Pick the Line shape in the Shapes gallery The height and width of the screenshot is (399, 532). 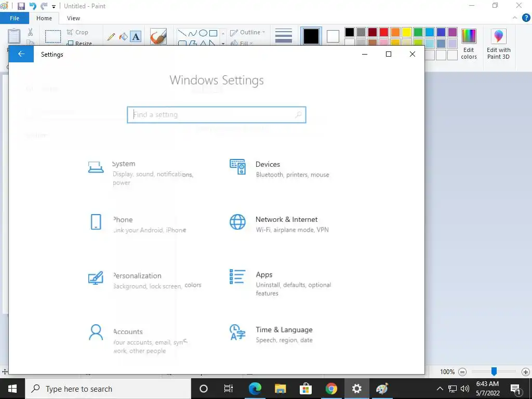point(182,33)
